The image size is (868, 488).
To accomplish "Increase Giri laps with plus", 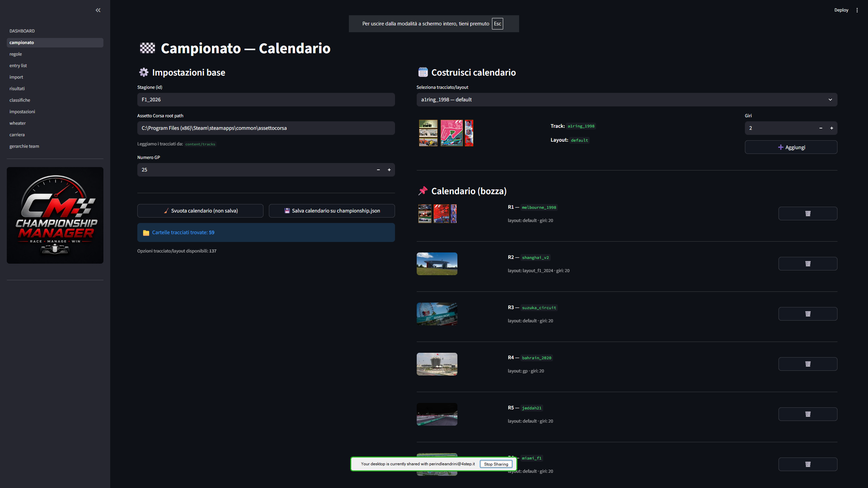I will [x=831, y=128].
